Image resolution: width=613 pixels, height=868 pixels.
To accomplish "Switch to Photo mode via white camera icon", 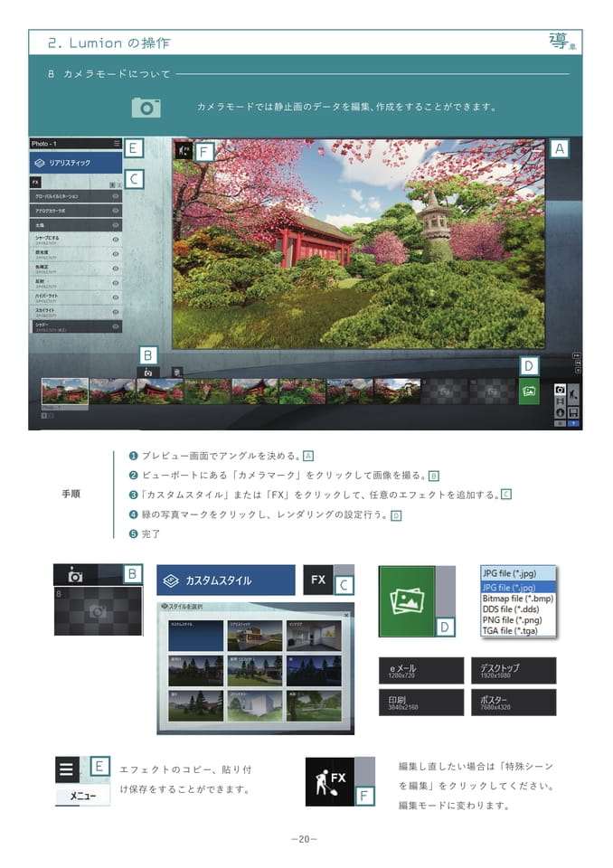I will [560, 391].
